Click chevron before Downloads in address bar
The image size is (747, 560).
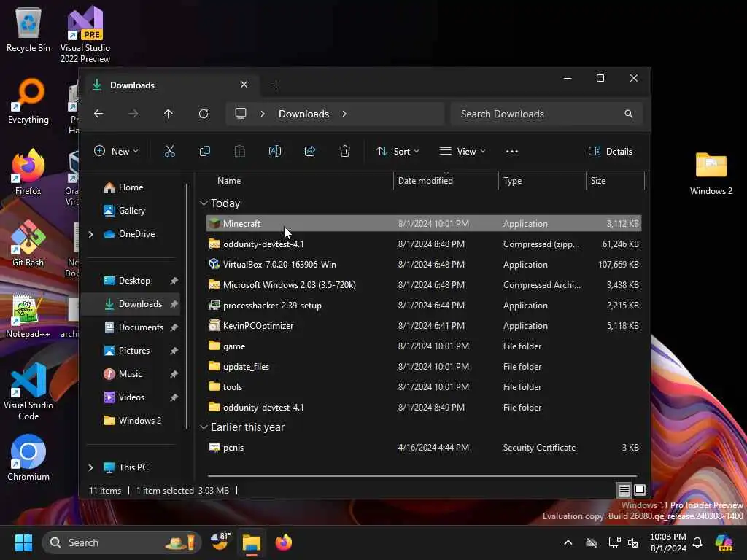click(x=263, y=114)
